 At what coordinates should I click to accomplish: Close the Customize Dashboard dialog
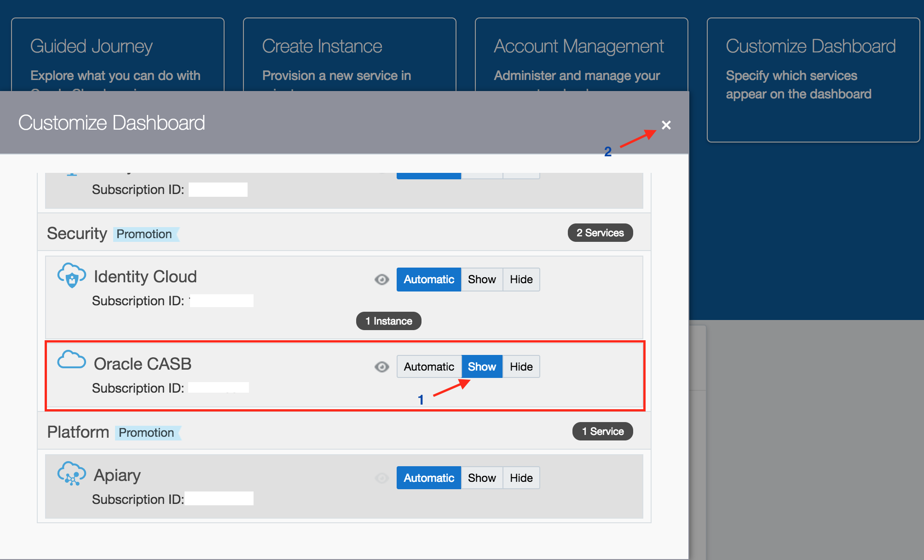click(666, 125)
